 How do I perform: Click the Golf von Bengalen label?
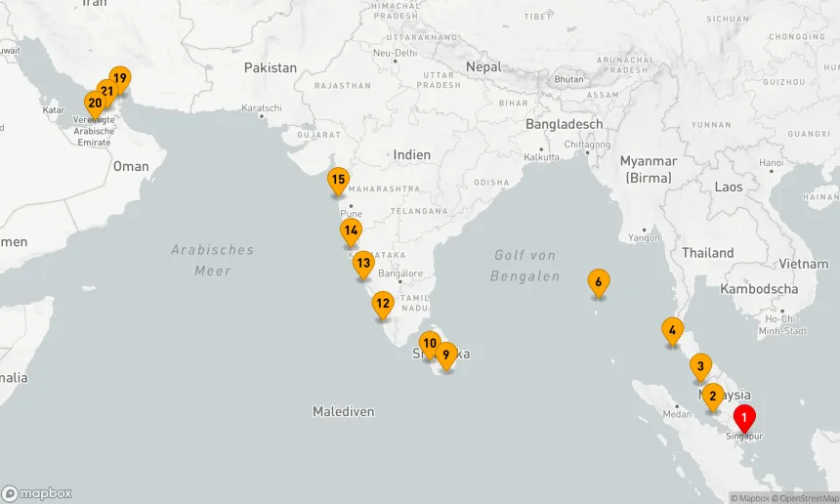tap(525, 266)
